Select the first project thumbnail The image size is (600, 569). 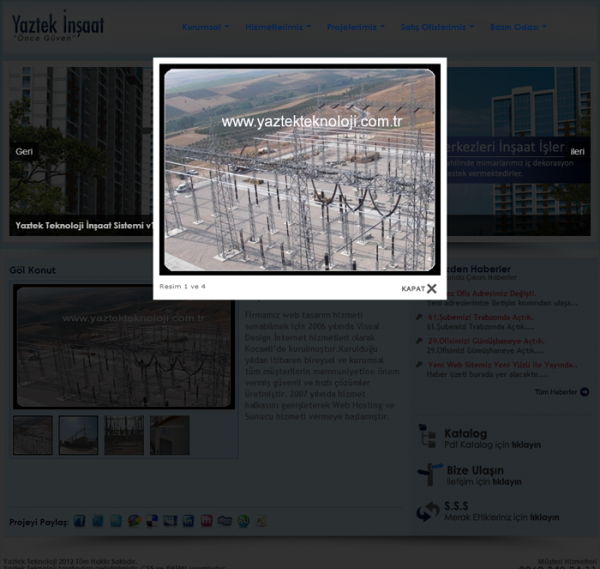[x=33, y=435]
